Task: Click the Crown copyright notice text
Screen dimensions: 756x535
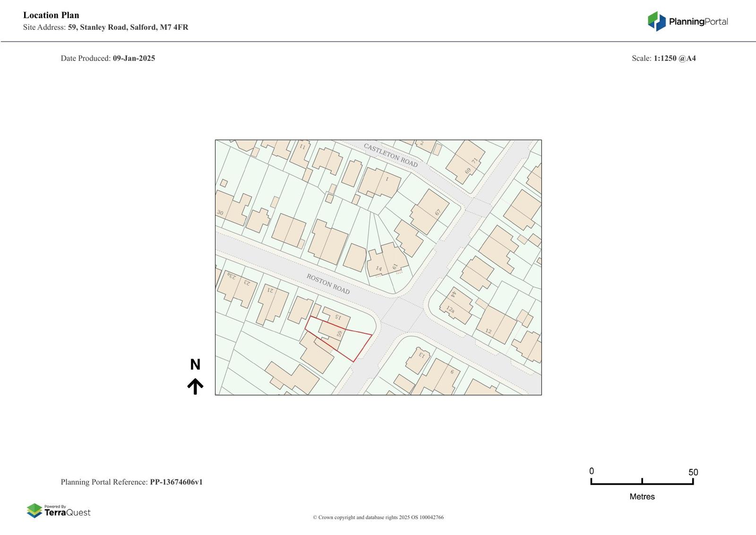Action: coord(378,518)
